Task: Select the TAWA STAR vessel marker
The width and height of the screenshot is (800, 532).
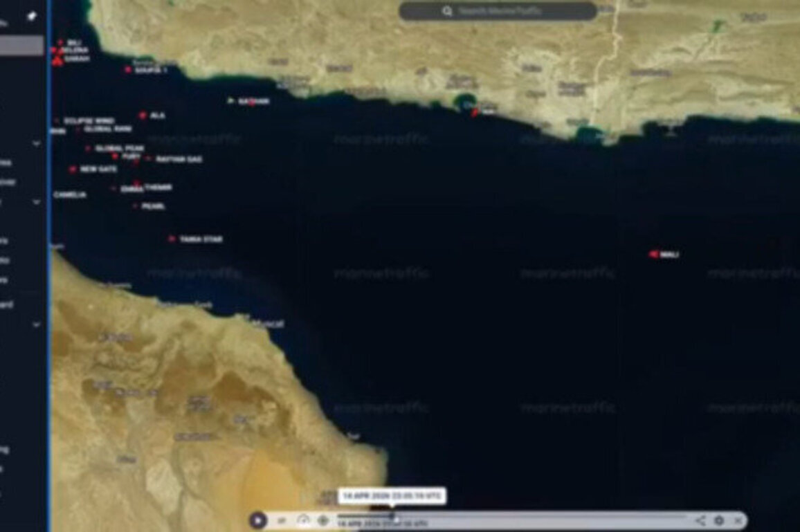Action: [172, 239]
